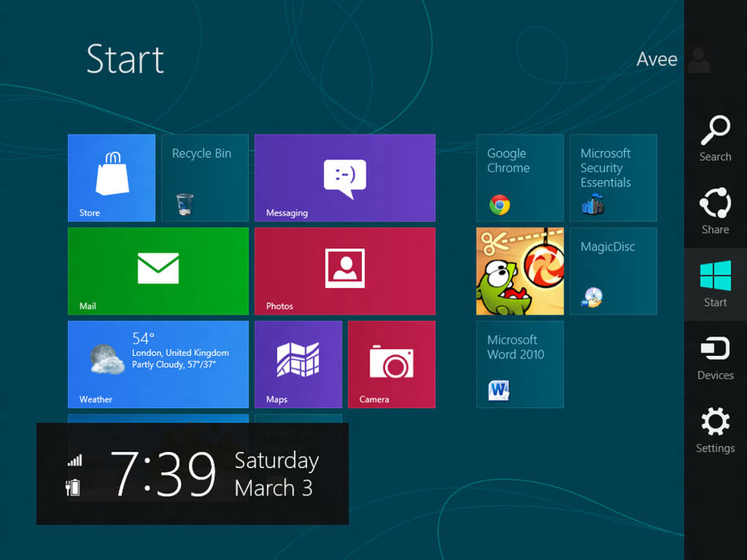Launch Google Chrome tile

tap(520, 178)
